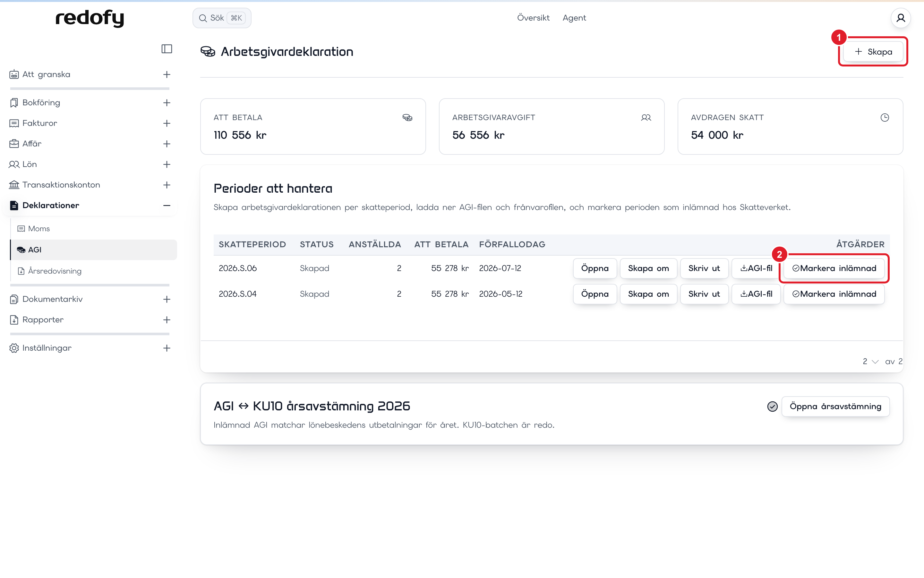Click Öppna for period 2026.S.04
924x578 pixels.
coord(595,294)
